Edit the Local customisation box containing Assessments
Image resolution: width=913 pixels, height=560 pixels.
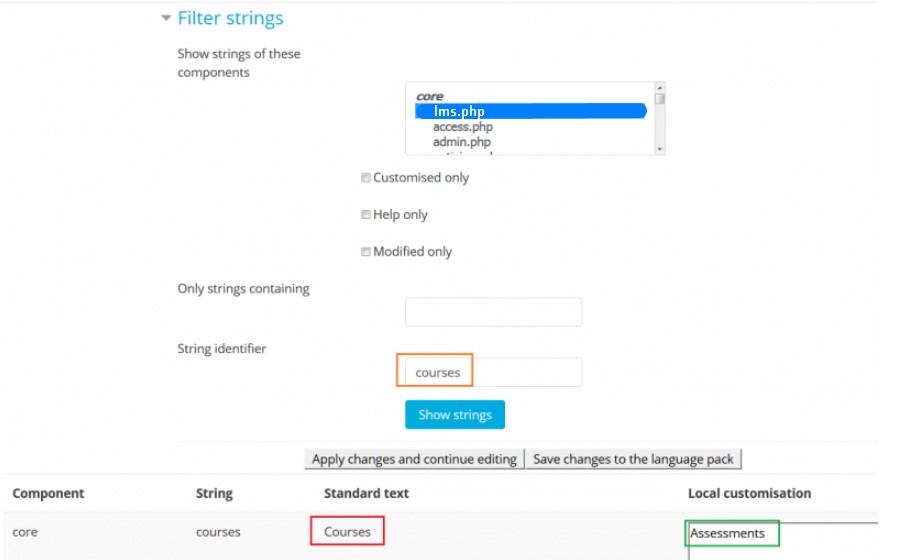780,534
